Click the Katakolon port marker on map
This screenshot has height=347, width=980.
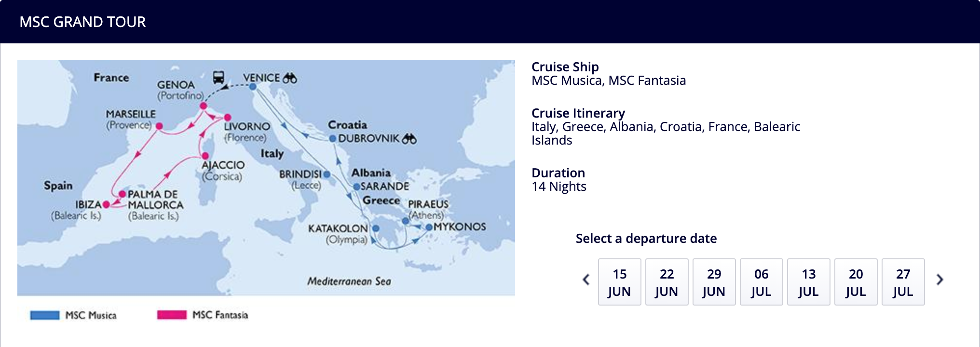pos(376,228)
